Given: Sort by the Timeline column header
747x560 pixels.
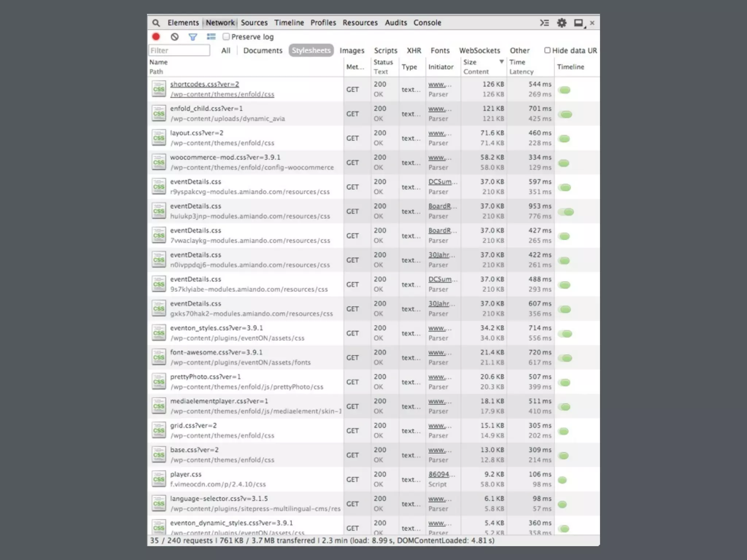Looking at the screenshot, I should [x=570, y=67].
